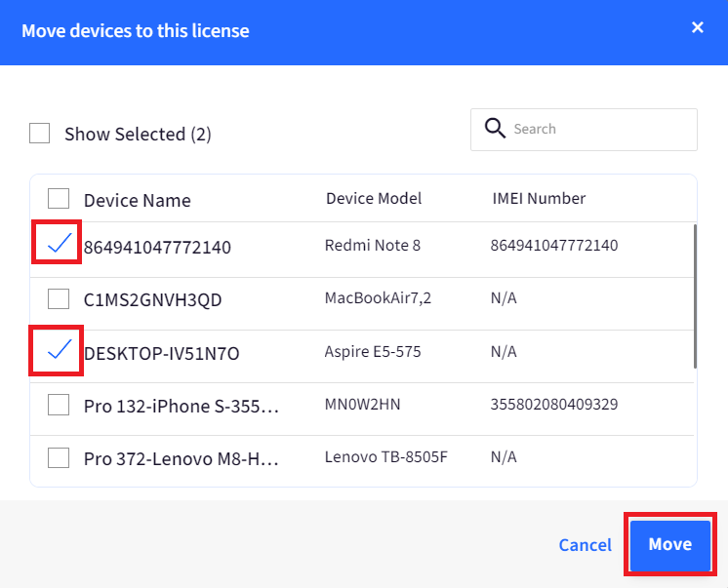Click the Pro 132-iPhone S-355 device name
Screen dimensions: 728x588
pyautogui.click(x=182, y=407)
